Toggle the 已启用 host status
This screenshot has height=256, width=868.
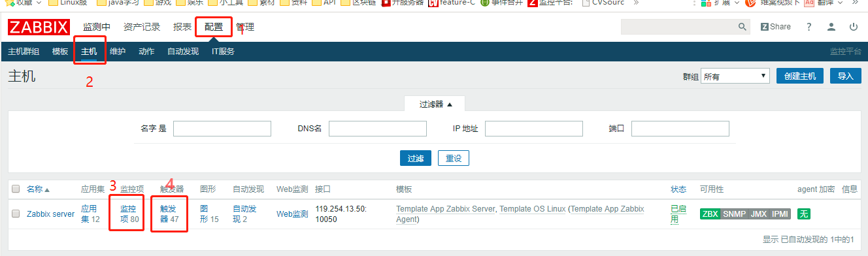[678, 214]
